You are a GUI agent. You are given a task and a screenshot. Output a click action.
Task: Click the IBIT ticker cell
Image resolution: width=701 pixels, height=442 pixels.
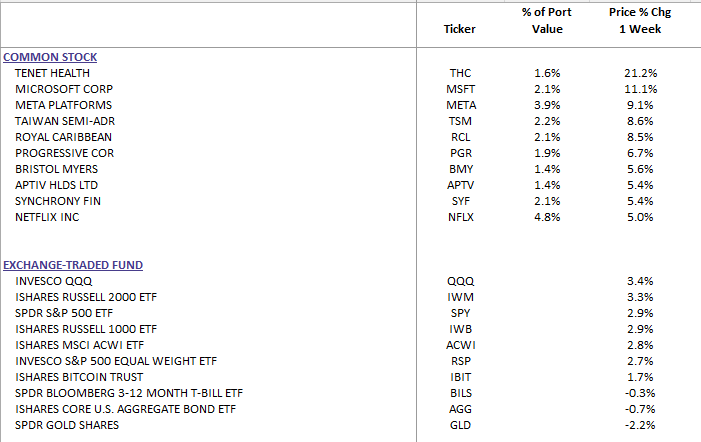point(459,377)
